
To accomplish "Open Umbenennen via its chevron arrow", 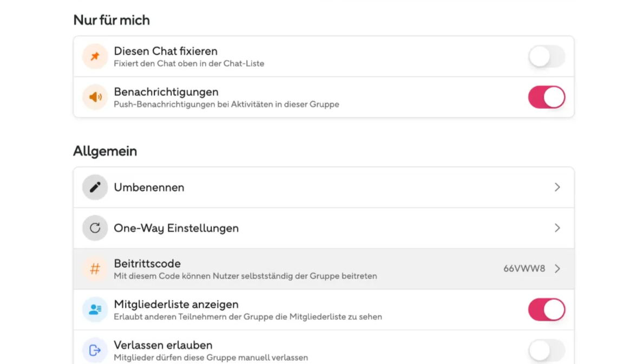I will (557, 187).
